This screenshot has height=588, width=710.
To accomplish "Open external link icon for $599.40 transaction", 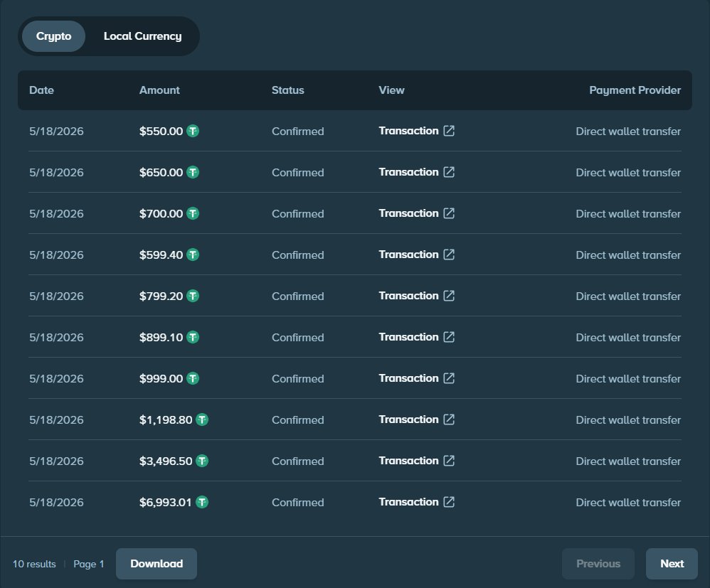I will 449,255.
